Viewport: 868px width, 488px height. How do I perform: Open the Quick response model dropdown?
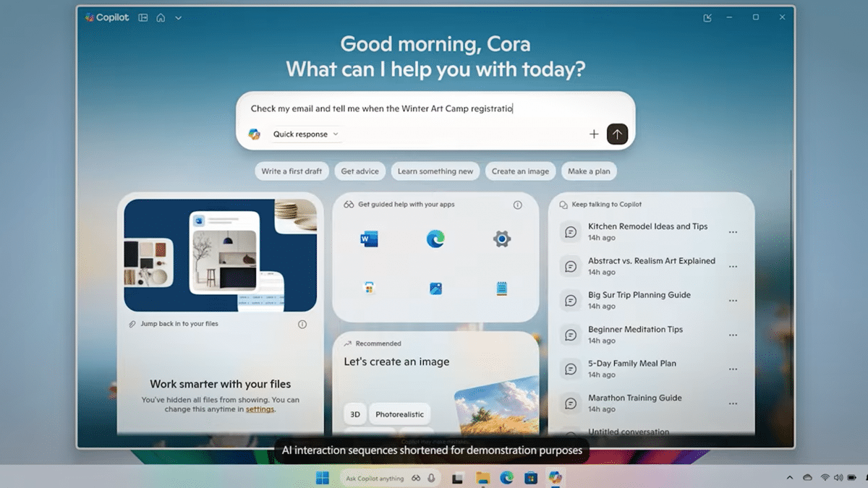(x=304, y=134)
